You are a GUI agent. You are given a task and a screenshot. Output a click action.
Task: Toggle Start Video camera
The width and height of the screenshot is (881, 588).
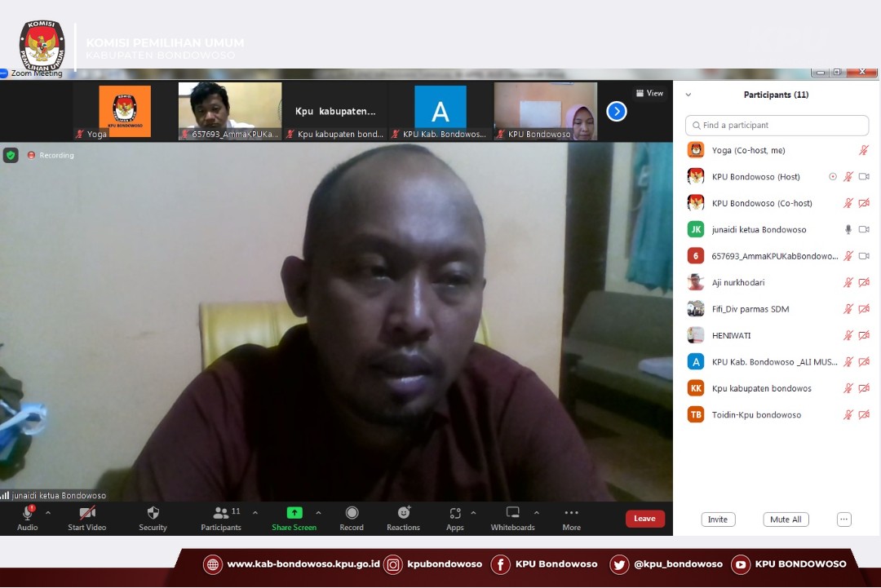click(86, 513)
